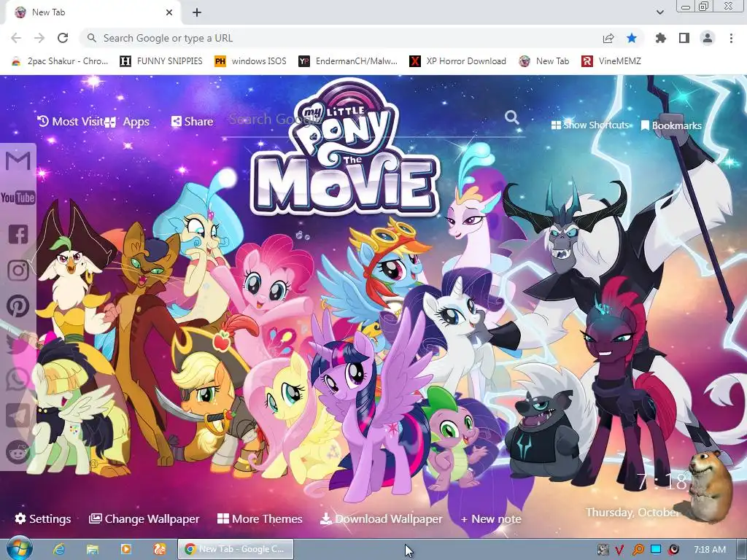Go back with the browser back arrow
Image resolution: width=747 pixels, height=560 pixels.
pyautogui.click(x=16, y=38)
